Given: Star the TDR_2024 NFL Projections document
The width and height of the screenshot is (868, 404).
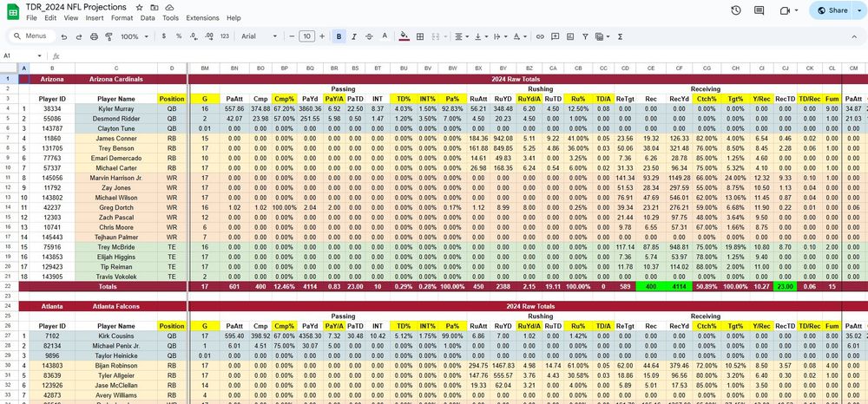Looking at the screenshot, I should point(140,8).
